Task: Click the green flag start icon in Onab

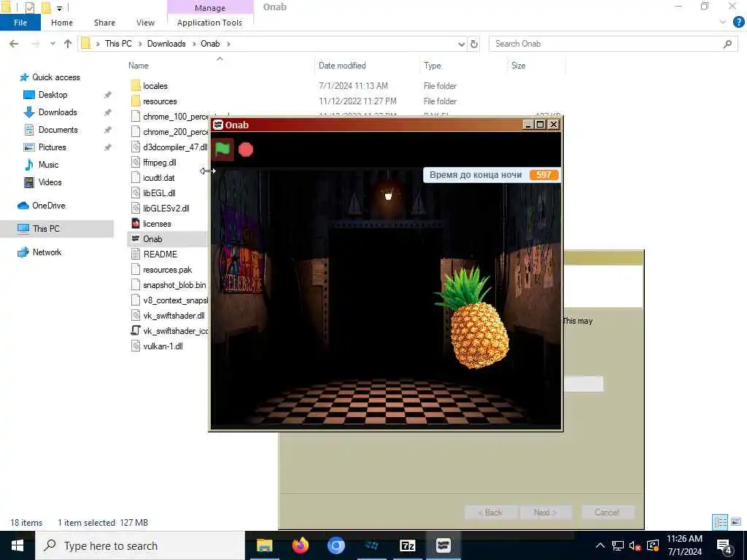Action: pos(222,149)
